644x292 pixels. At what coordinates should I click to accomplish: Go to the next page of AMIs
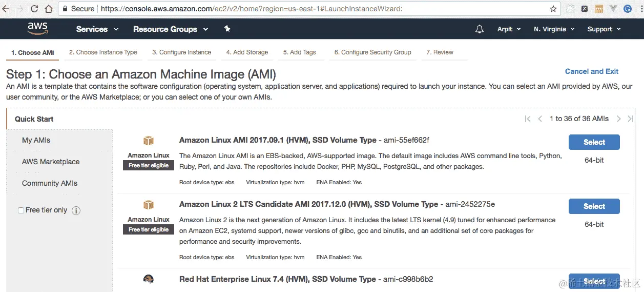619,119
